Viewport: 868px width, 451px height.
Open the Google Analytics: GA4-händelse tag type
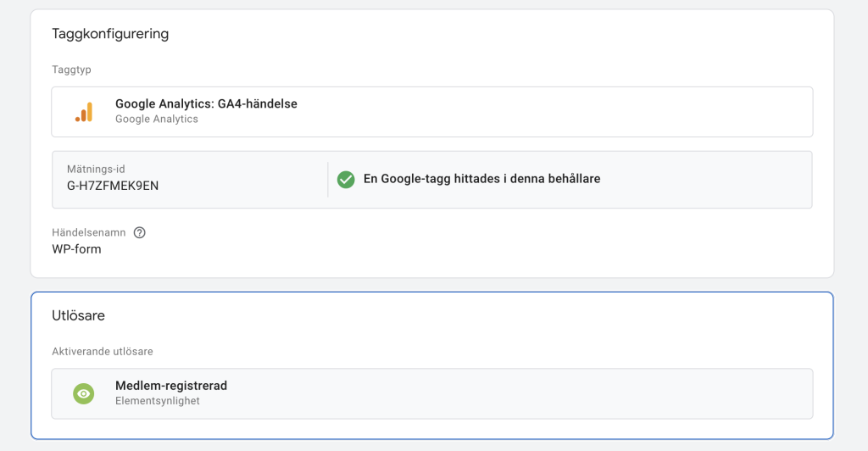tap(431, 112)
